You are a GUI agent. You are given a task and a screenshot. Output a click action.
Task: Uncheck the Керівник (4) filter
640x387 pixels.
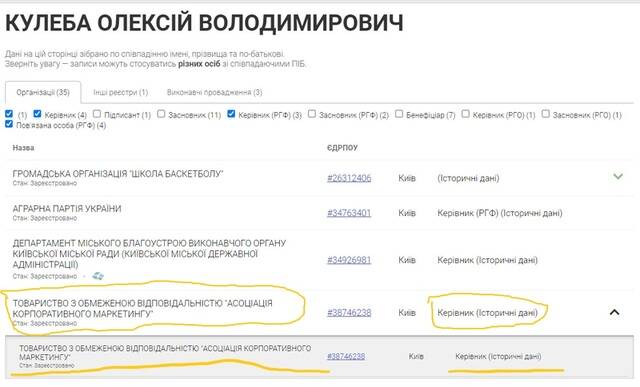[37, 114]
